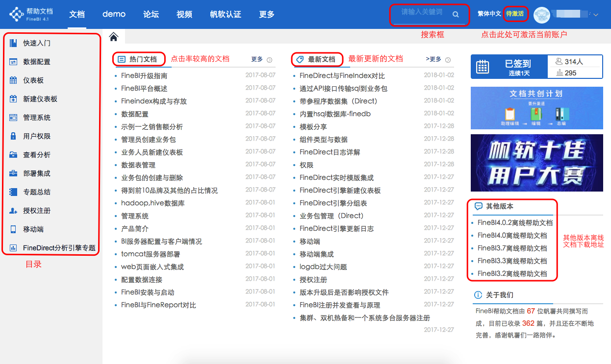Open the tomcat服务器部署 document
The image size is (611, 364).
point(151,254)
